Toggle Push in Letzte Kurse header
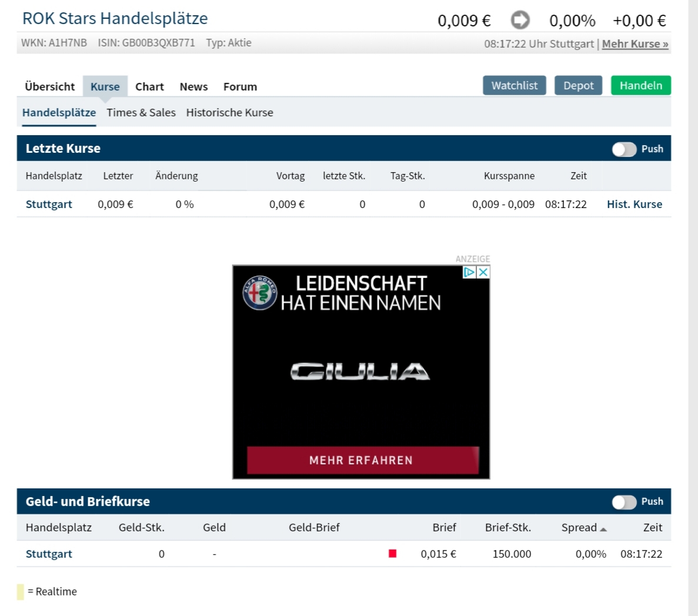 tap(624, 149)
